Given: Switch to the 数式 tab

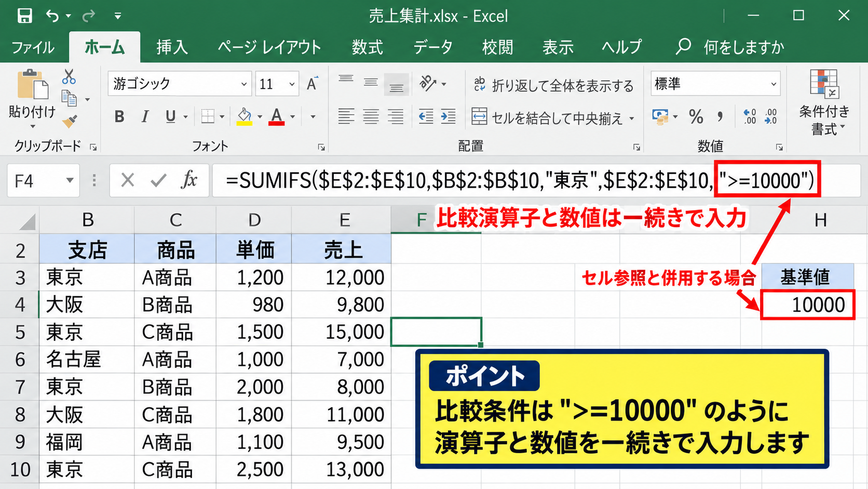Looking at the screenshot, I should (368, 47).
